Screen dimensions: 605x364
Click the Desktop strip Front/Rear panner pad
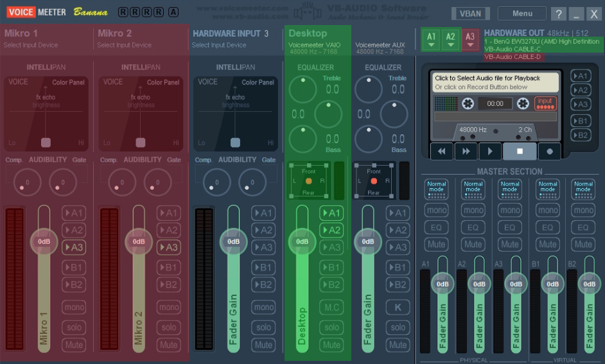[x=308, y=181]
